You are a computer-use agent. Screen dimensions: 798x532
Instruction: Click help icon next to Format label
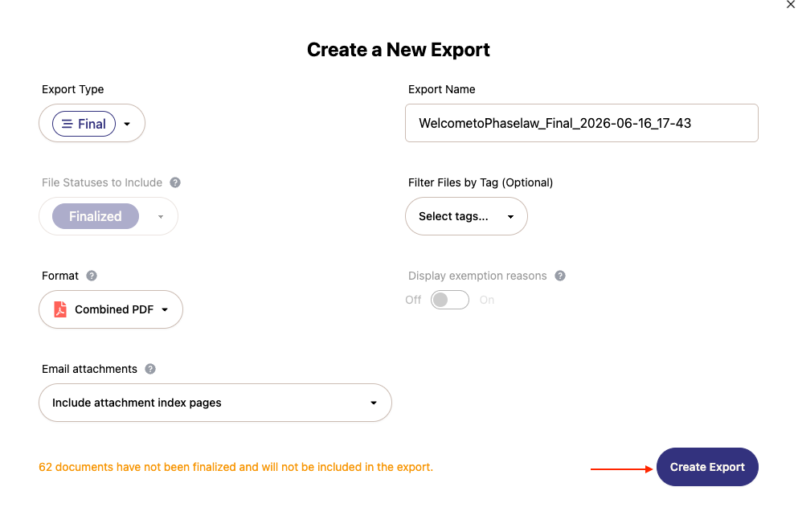click(92, 276)
